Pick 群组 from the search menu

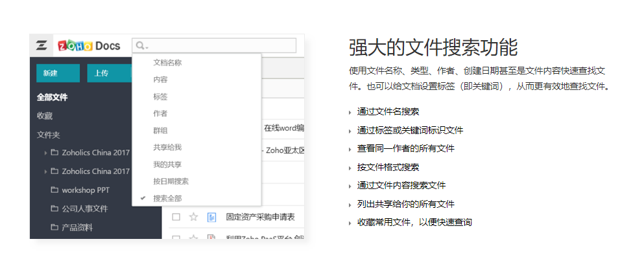click(160, 131)
